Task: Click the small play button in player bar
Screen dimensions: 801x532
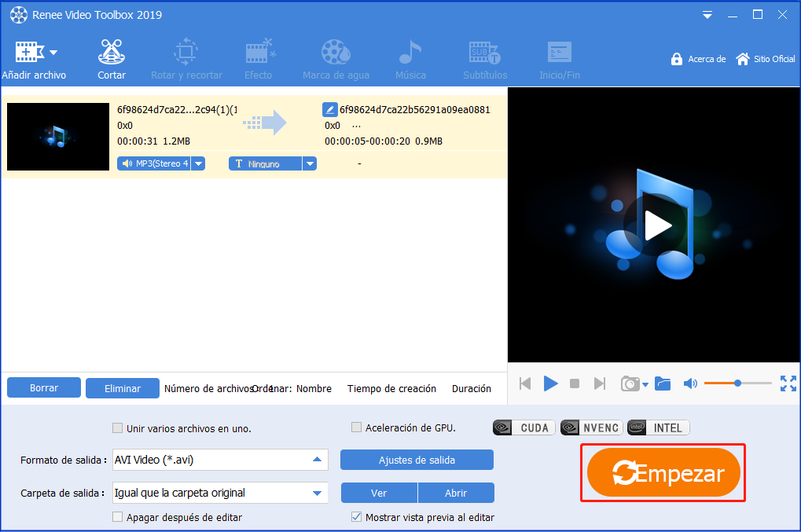Action: (x=550, y=383)
